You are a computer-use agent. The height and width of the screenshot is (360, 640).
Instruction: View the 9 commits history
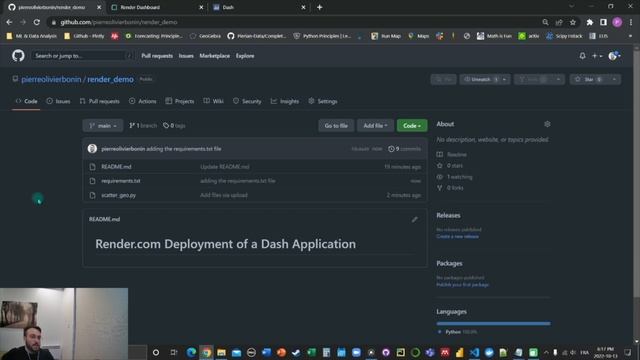tap(404, 149)
